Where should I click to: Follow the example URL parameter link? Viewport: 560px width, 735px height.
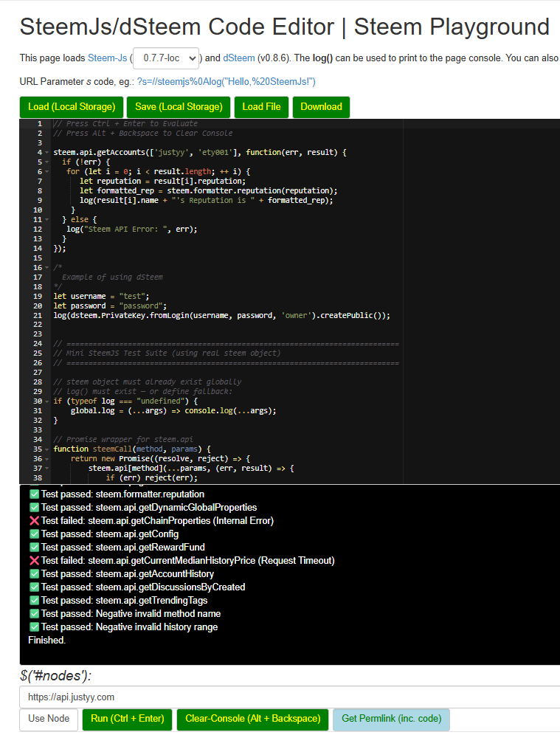(x=227, y=82)
